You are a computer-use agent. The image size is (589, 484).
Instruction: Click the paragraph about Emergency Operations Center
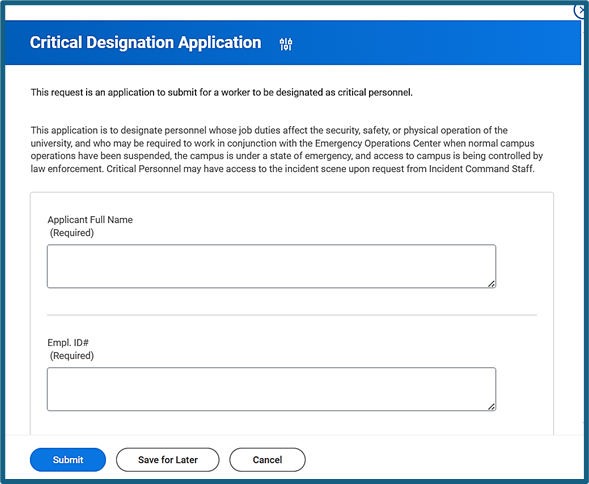tap(287, 150)
